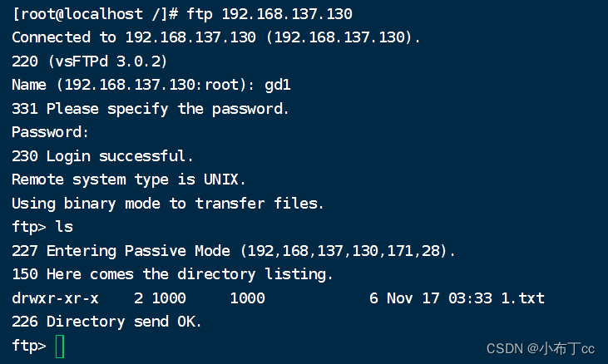
Task: Click the 'ftp 192.168.137.130' command
Action: point(269,14)
